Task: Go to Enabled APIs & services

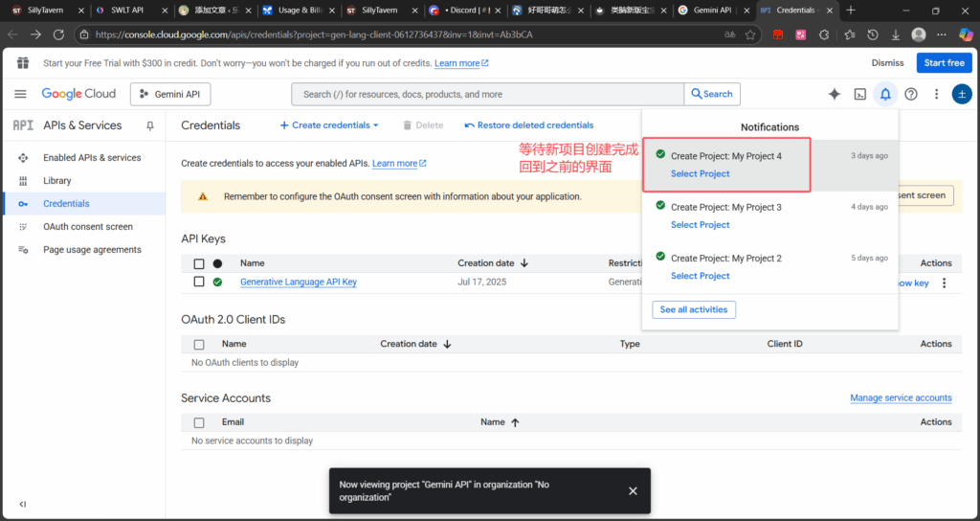Action: [92, 158]
